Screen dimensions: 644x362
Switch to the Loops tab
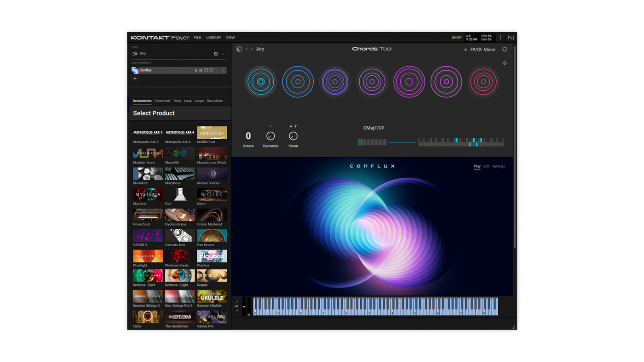point(199,101)
